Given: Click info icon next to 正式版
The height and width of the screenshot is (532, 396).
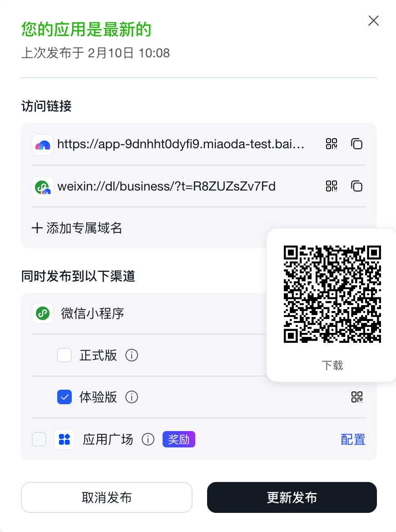Looking at the screenshot, I should (x=132, y=355).
